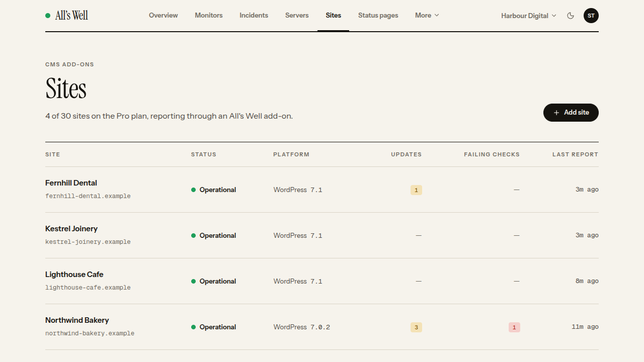Navigate to the Servers tab
Viewport: 644px width, 362px height.
pos(297,16)
